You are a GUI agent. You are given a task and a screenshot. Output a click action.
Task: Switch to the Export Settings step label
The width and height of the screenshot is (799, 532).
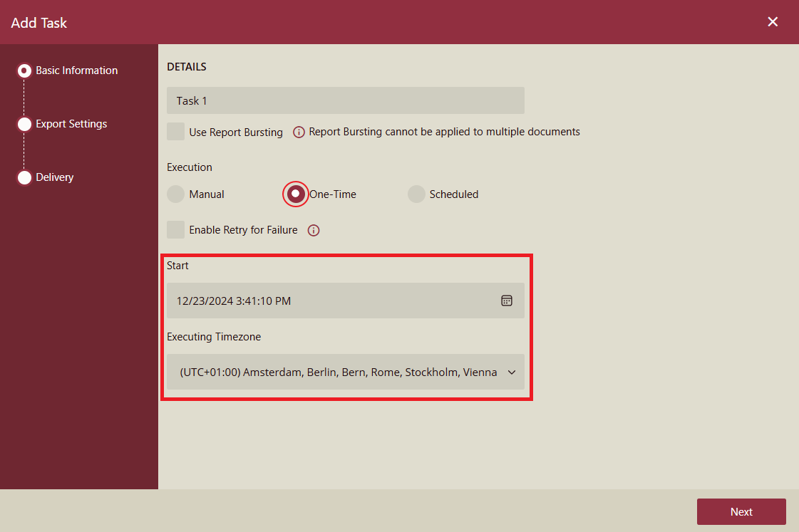tap(72, 123)
